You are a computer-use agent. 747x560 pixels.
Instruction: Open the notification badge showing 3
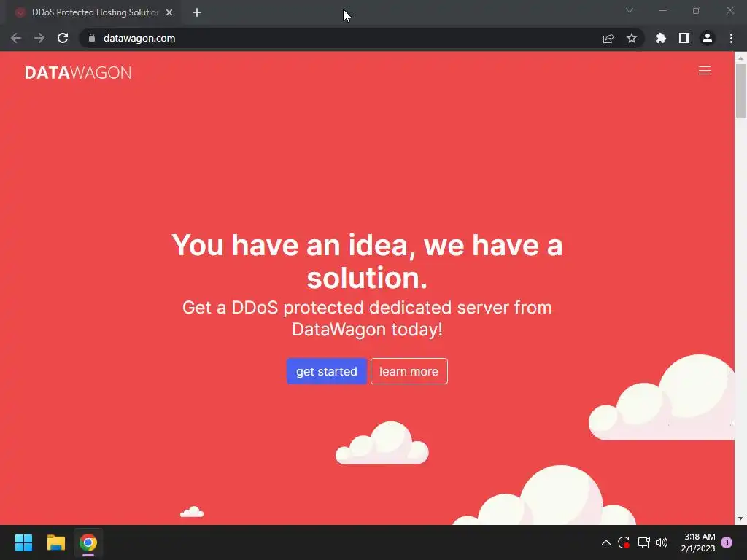tap(727, 542)
